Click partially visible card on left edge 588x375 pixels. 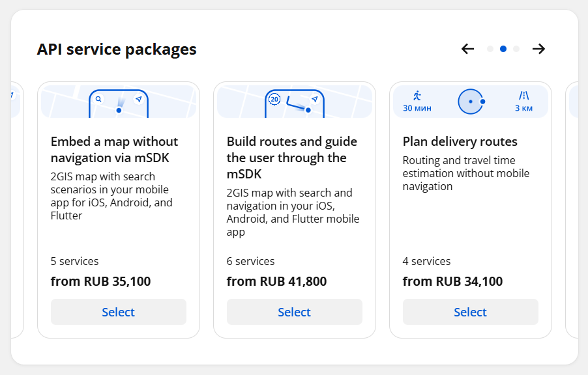pyautogui.click(x=18, y=210)
